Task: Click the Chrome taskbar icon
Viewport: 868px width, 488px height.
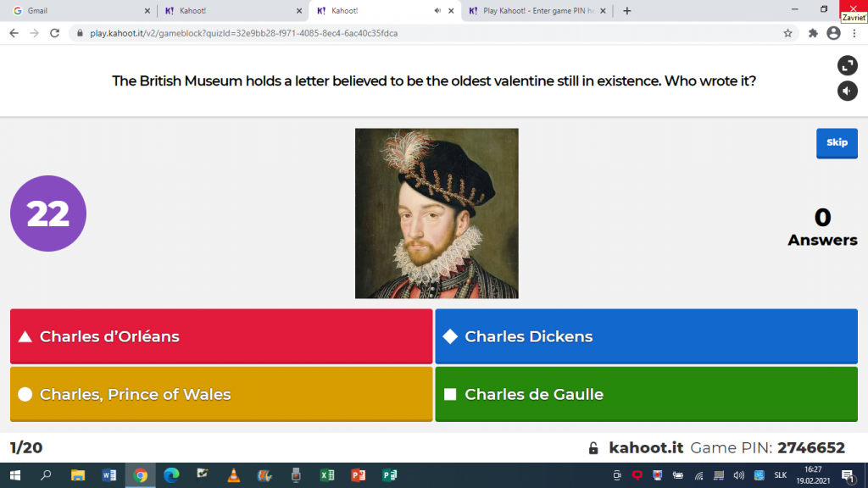Action: coord(140,475)
